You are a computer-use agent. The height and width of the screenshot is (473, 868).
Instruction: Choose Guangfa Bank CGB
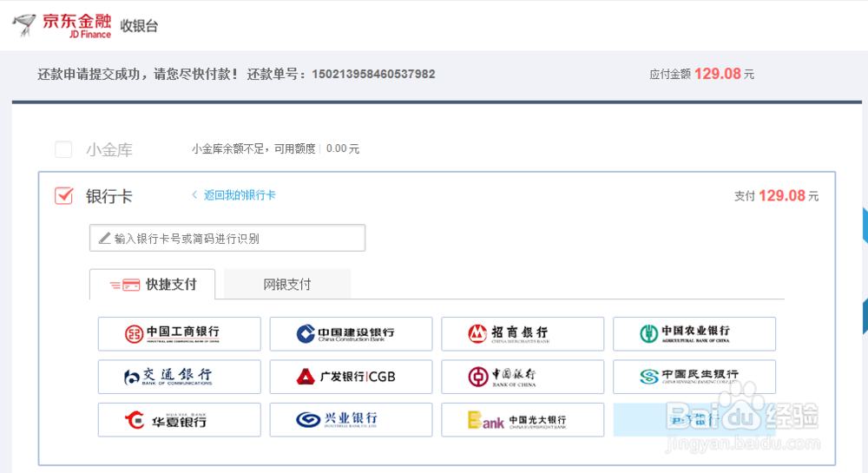[x=351, y=377]
